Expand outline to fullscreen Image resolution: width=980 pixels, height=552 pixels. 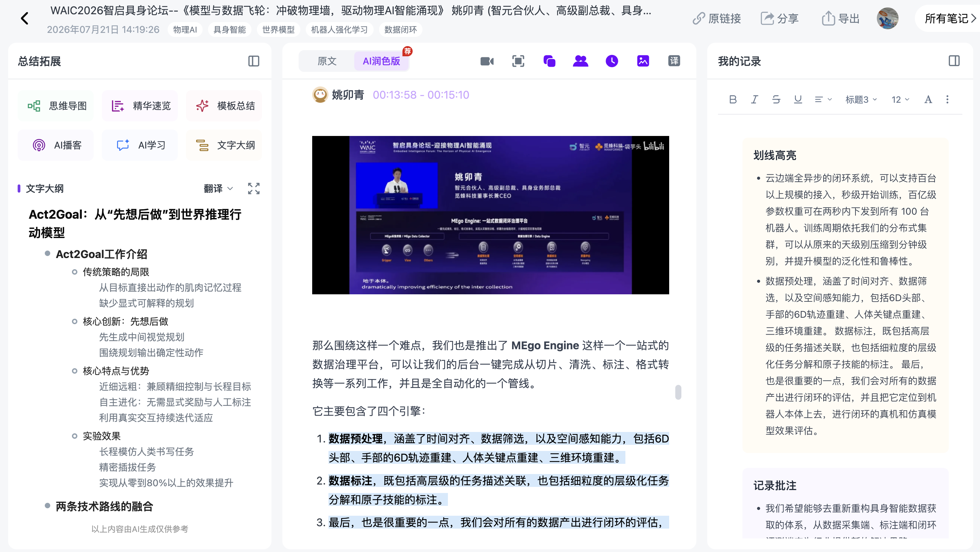tap(254, 189)
